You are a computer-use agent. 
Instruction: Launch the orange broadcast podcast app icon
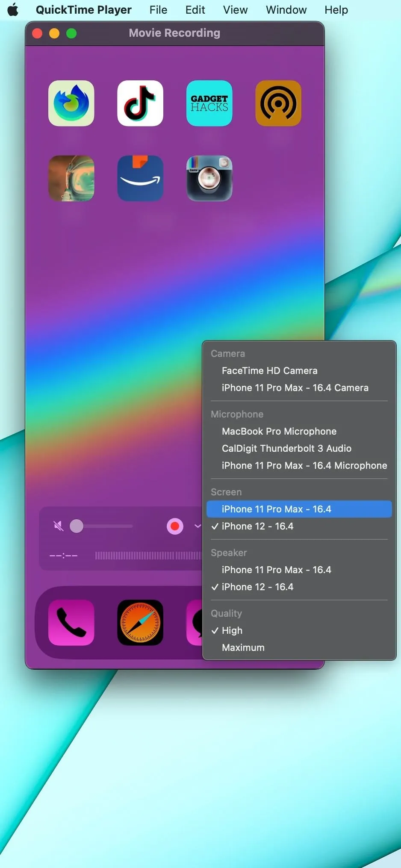tap(278, 103)
